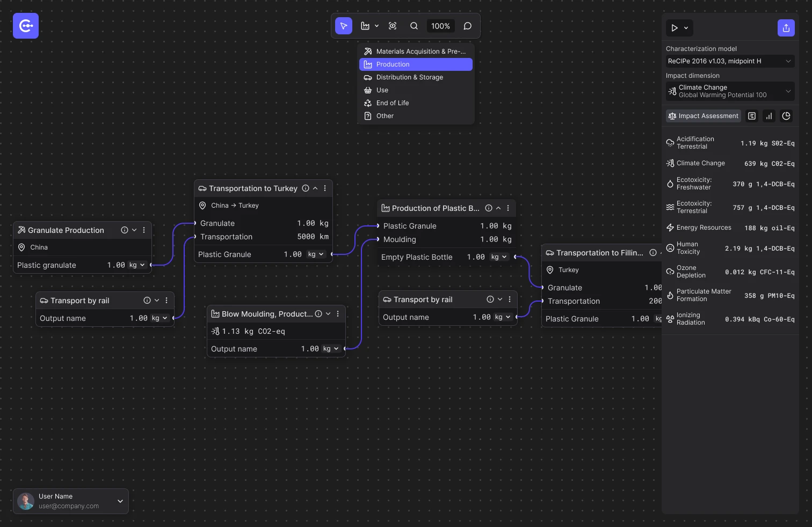Open info for Transportation to Fillin... node

(653, 253)
